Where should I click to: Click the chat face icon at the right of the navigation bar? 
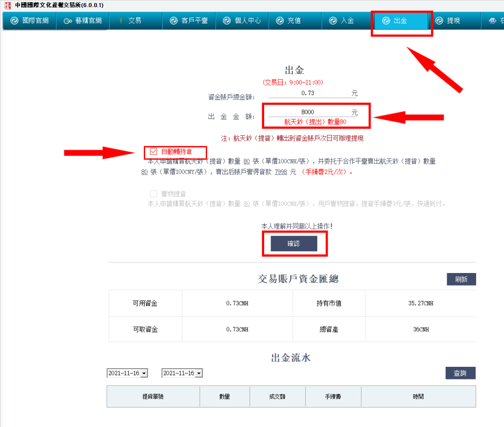click(492, 21)
